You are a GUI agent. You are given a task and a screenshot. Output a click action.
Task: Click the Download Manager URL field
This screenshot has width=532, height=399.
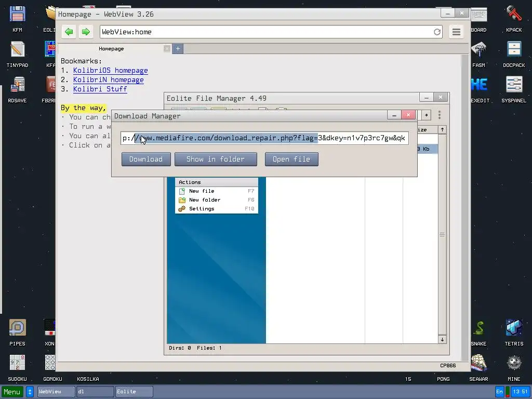pos(264,138)
